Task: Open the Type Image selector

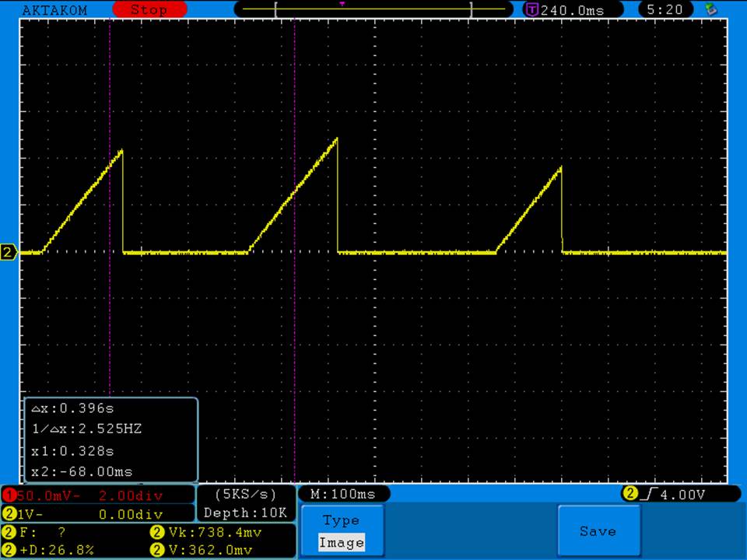Action: click(x=341, y=531)
